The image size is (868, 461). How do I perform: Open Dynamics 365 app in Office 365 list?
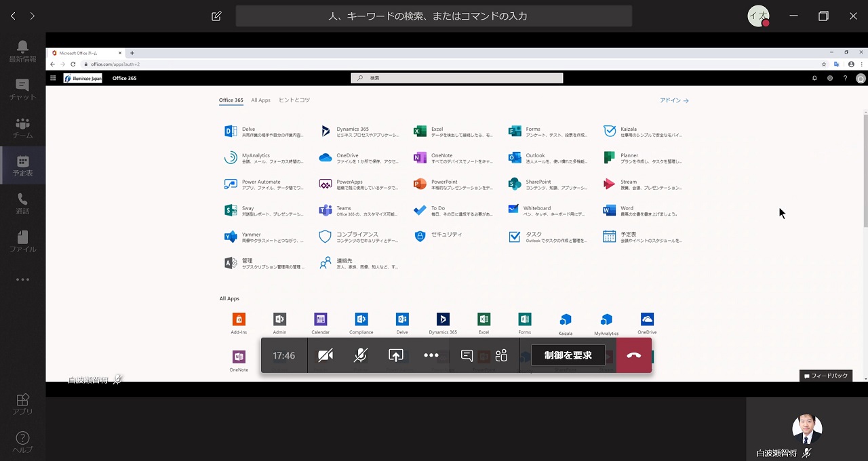(x=358, y=132)
